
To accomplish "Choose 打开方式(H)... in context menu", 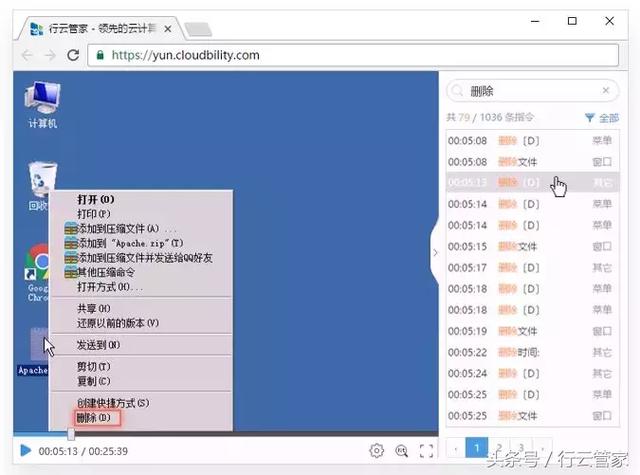I will (x=110, y=287).
